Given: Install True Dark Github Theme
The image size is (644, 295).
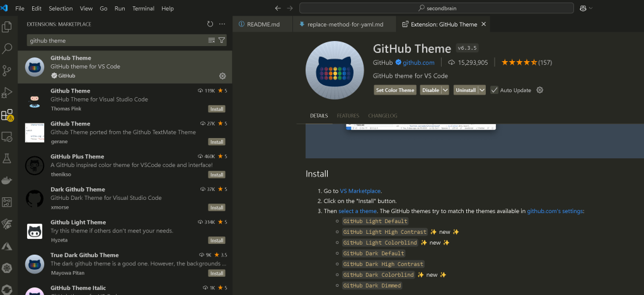Looking at the screenshot, I should click(x=216, y=273).
